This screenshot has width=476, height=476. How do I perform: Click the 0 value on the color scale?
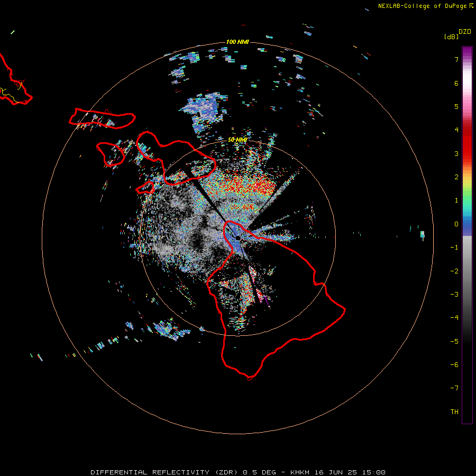456,224
